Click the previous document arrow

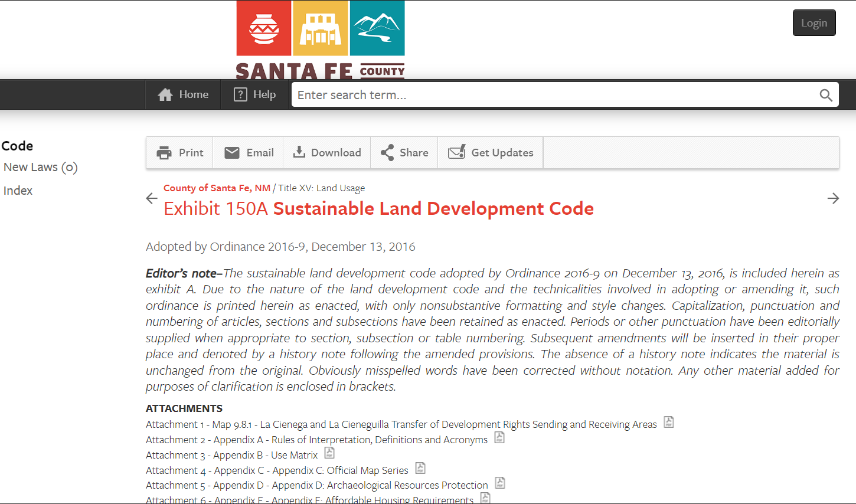pos(152,198)
